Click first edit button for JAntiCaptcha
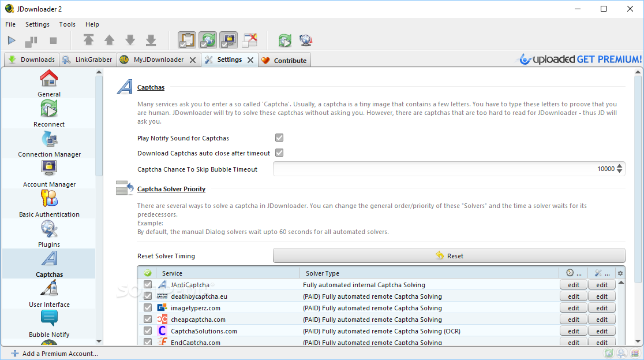Screen dimensions: 644x360 pos(574,285)
